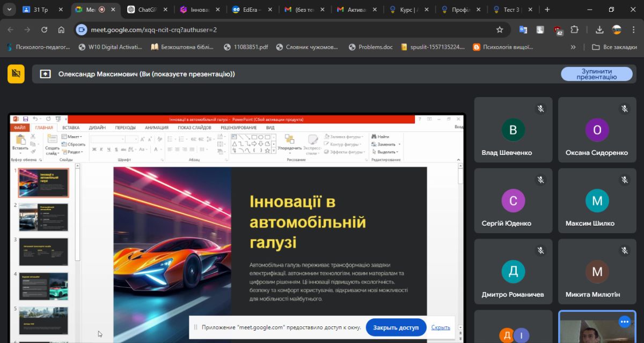This screenshot has height=343, width=644.
Task: Open the Все закладки folder
Action: tap(614, 47)
